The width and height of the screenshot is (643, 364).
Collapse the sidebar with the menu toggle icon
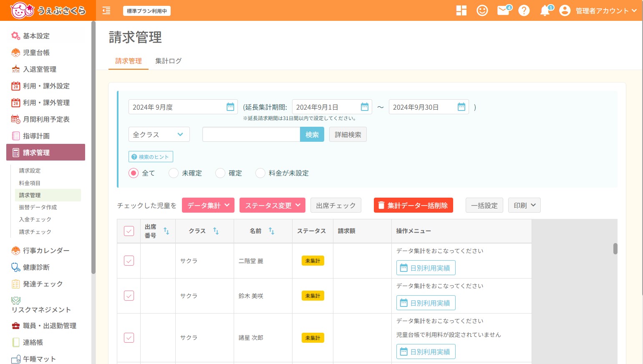coord(106,10)
